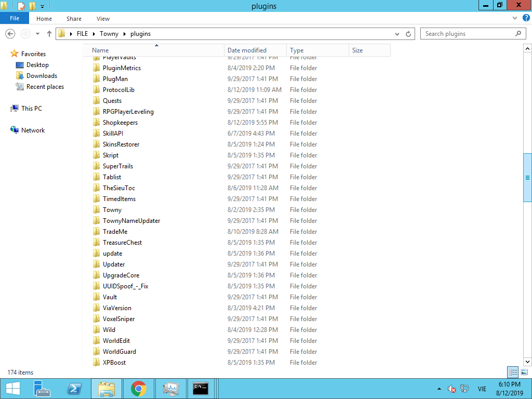
Task: Open Server Manager from taskbar
Action: point(42,389)
